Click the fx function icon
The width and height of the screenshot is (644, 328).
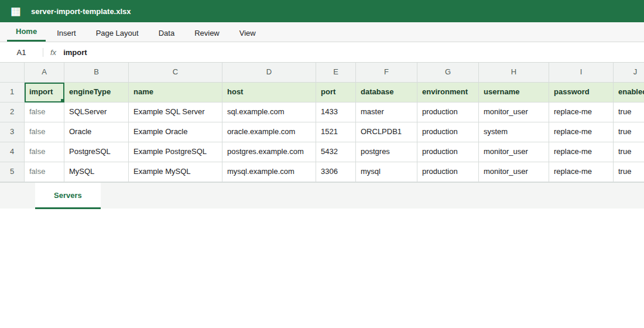(x=53, y=53)
